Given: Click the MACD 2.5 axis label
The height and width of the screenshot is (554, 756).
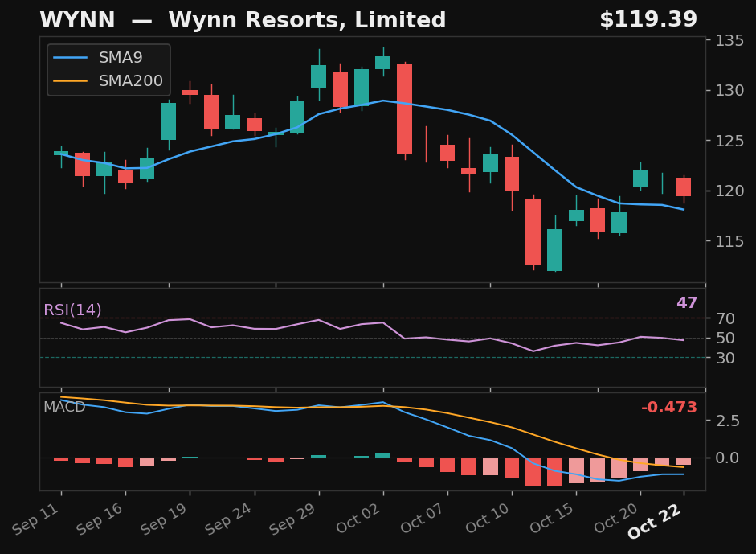Looking at the screenshot, I should tap(727, 421).
